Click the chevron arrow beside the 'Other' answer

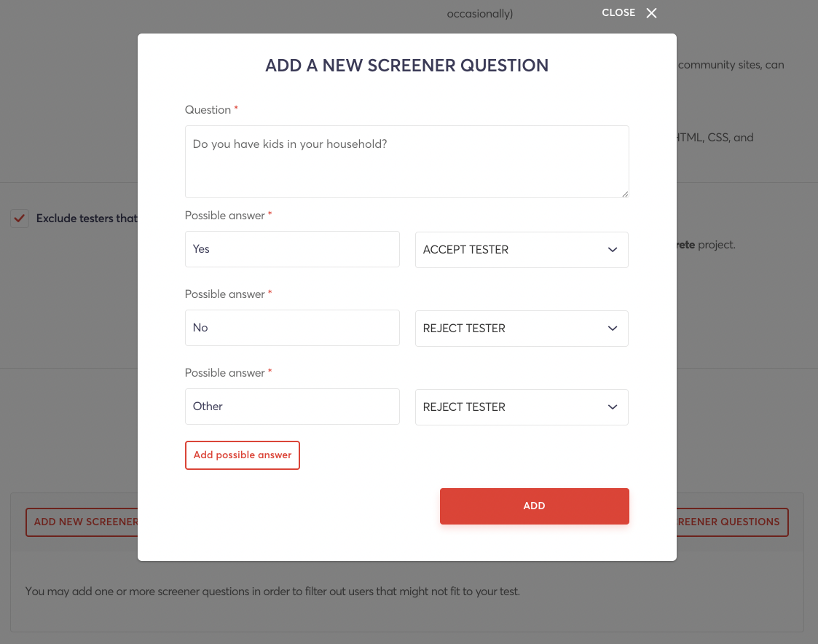click(x=612, y=407)
